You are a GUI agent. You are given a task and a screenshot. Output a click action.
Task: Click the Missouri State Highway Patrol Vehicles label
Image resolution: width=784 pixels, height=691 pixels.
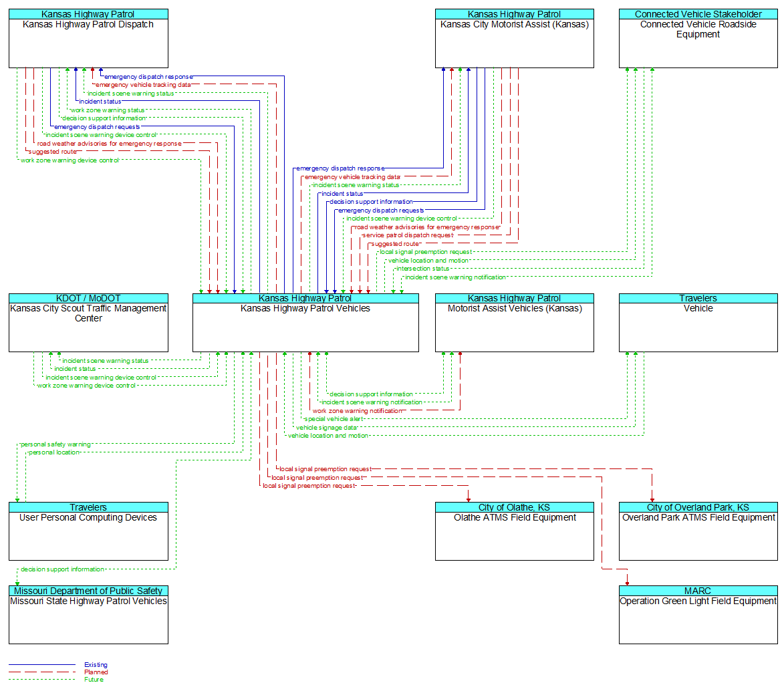(88, 601)
